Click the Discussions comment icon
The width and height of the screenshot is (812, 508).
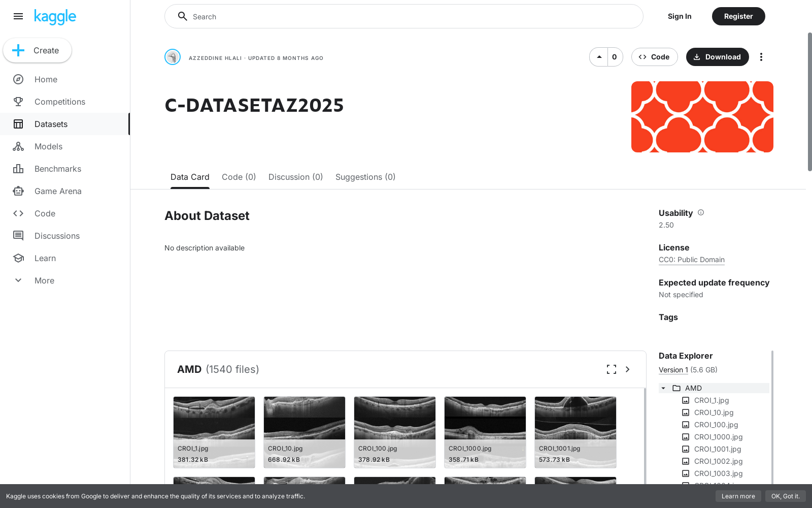click(18, 236)
